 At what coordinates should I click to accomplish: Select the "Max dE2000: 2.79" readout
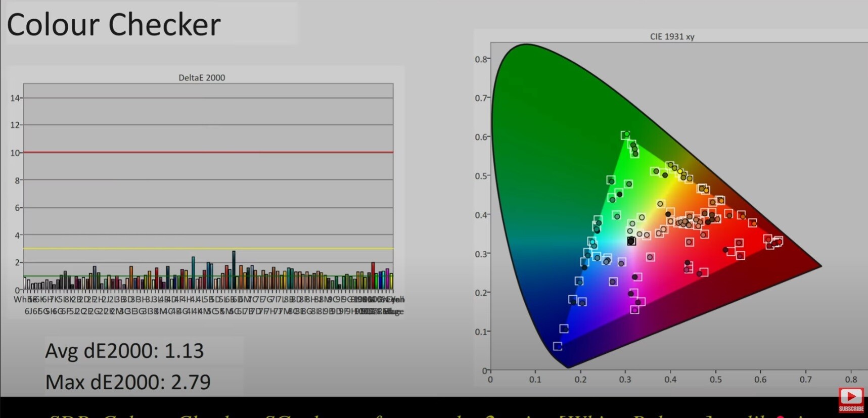(x=128, y=382)
